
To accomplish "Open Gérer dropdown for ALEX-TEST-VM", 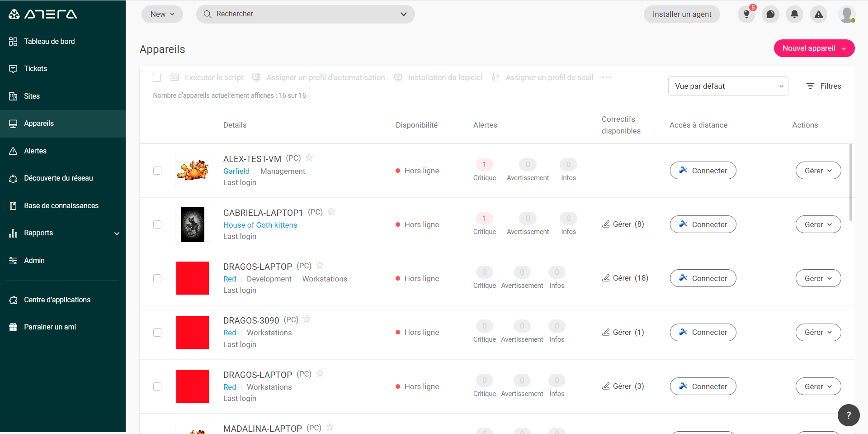I will (x=818, y=171).
